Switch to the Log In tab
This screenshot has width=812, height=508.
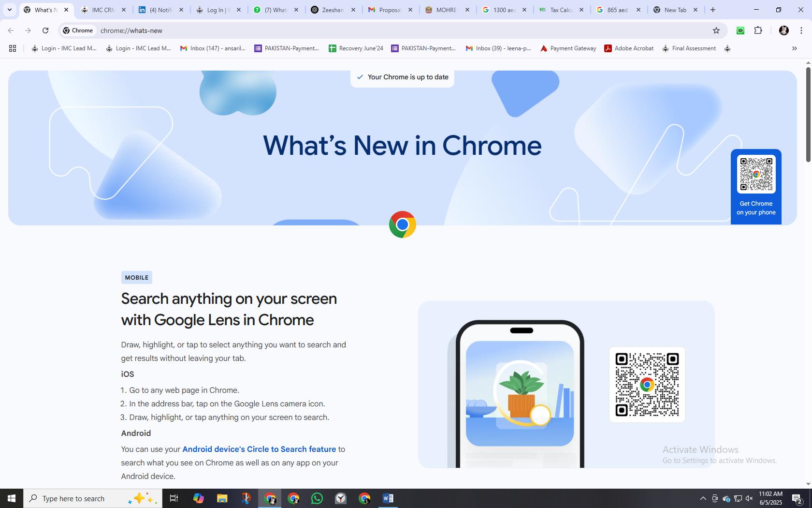click(x=217, y=10)
